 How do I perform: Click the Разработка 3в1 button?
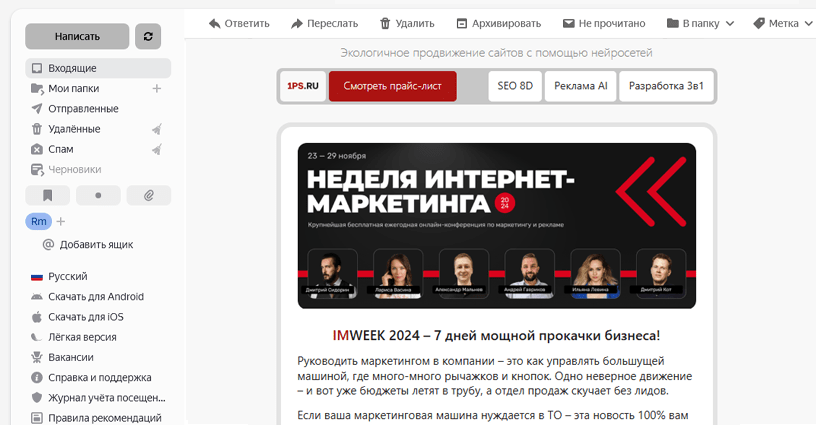pyautogui.click(x=666, y=86)
